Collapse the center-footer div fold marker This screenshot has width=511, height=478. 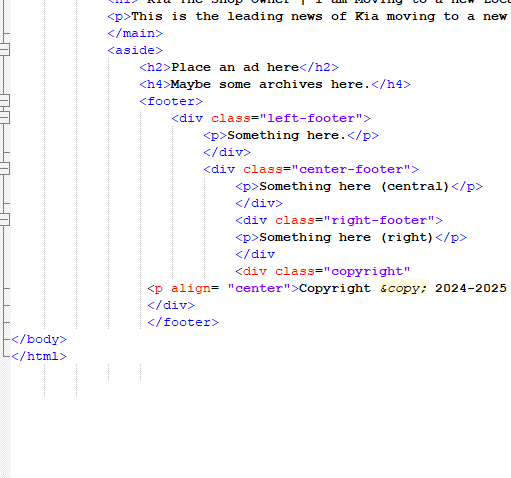point(4,169)
